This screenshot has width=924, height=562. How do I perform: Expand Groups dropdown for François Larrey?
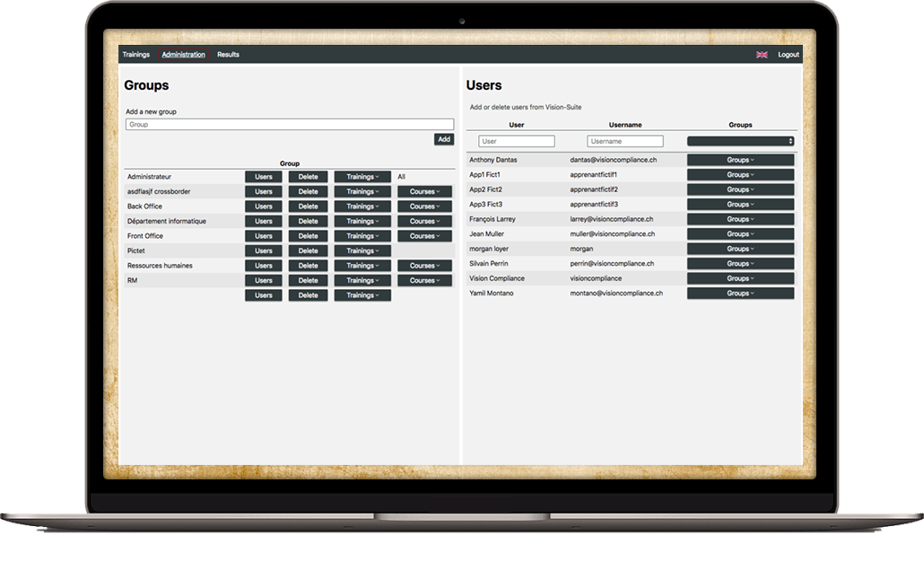[740, 219]
